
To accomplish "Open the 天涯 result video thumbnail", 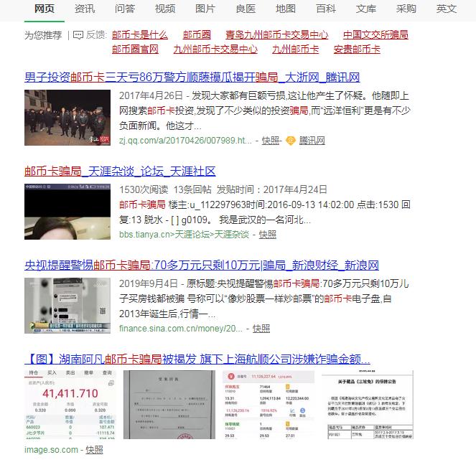I will coord(67,212).
